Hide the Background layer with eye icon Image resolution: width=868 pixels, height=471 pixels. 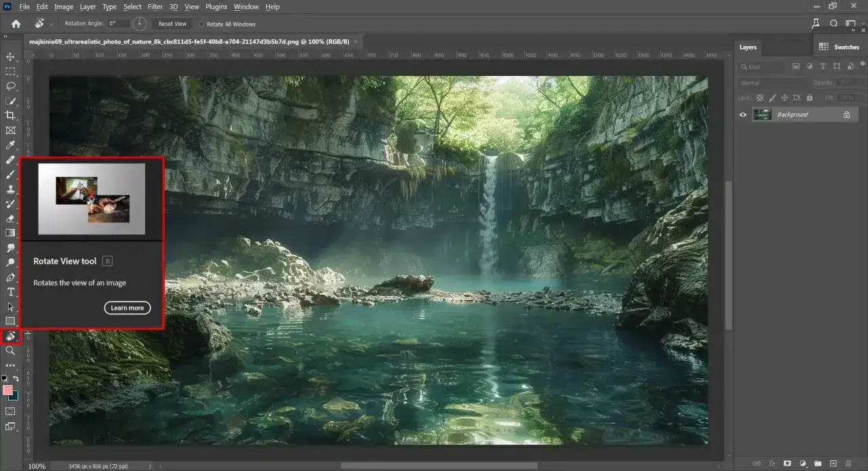[x=743, y=115]
